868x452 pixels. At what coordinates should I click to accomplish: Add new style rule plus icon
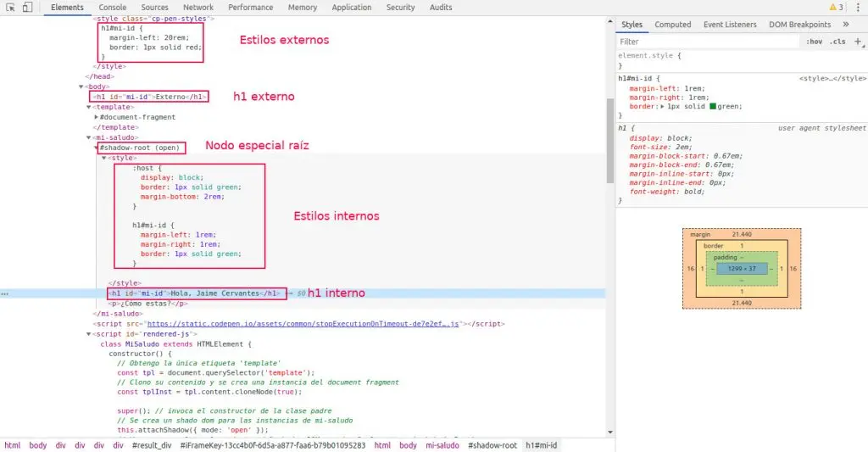click(x=858, y=42)
